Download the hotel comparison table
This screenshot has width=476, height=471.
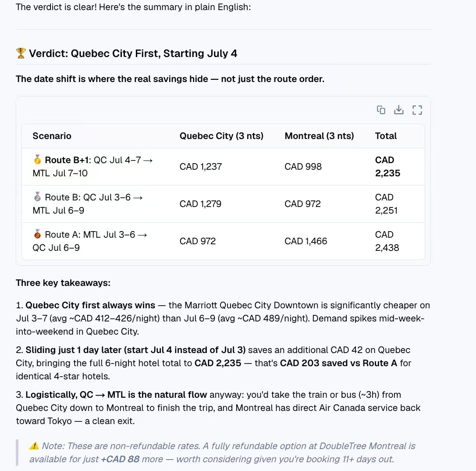pos(398,110)
